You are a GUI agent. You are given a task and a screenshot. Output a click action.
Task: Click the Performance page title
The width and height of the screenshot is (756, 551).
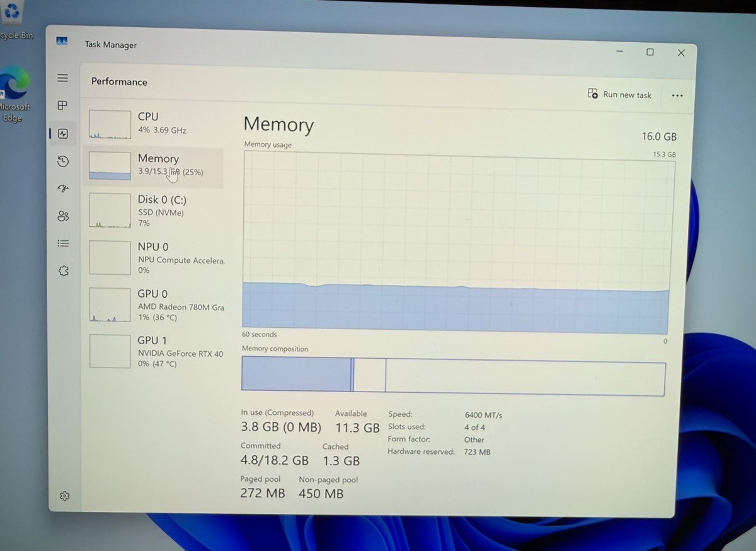(x=119, y=81)
